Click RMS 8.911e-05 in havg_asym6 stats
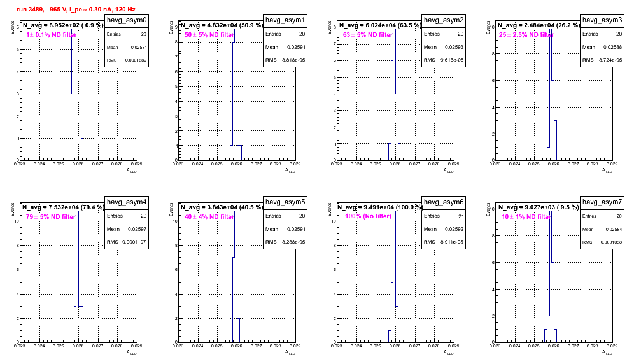The image size is (634, 364). point(444,242)
